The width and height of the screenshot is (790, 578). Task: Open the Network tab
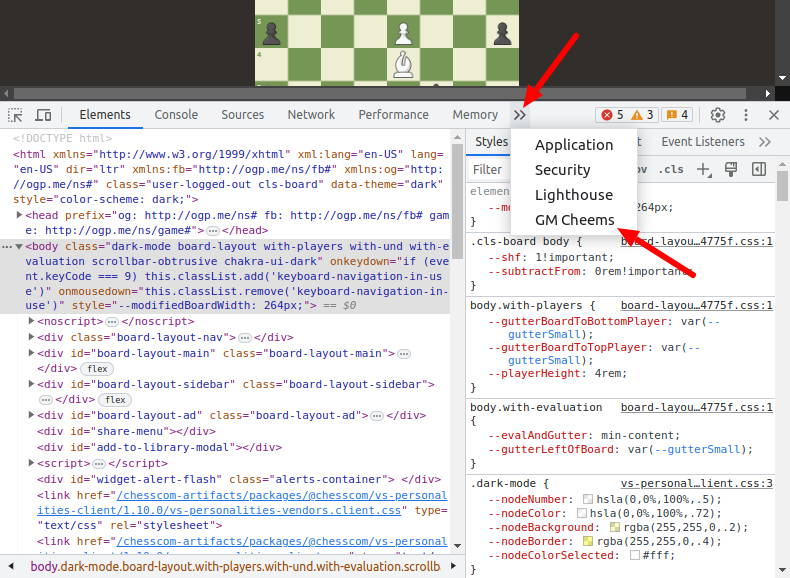(x=311, y=115)
